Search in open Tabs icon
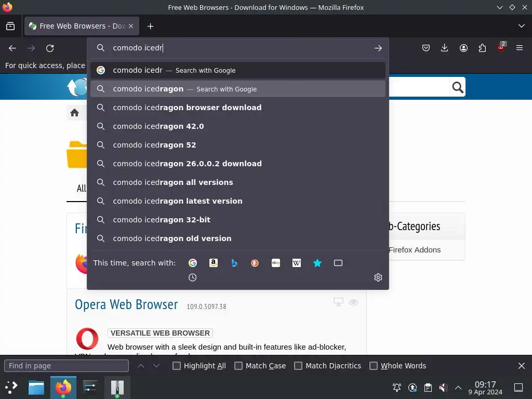This screenshot has width=532, height=399. click(x=338, y=263)
